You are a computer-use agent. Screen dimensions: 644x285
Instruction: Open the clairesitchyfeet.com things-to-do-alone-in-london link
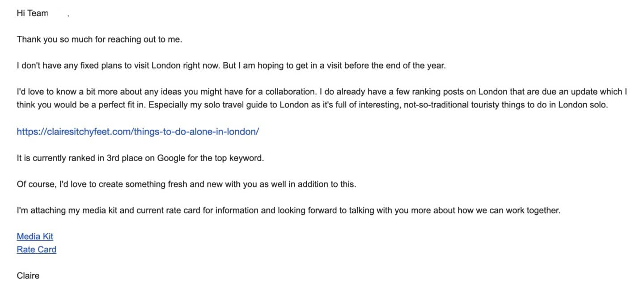click(x=138, y=132)
